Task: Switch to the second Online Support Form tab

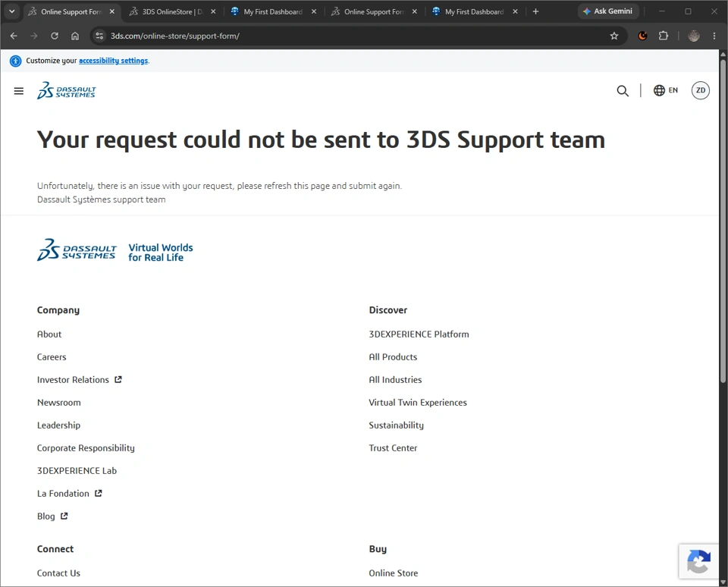Action: pos(374,11)
